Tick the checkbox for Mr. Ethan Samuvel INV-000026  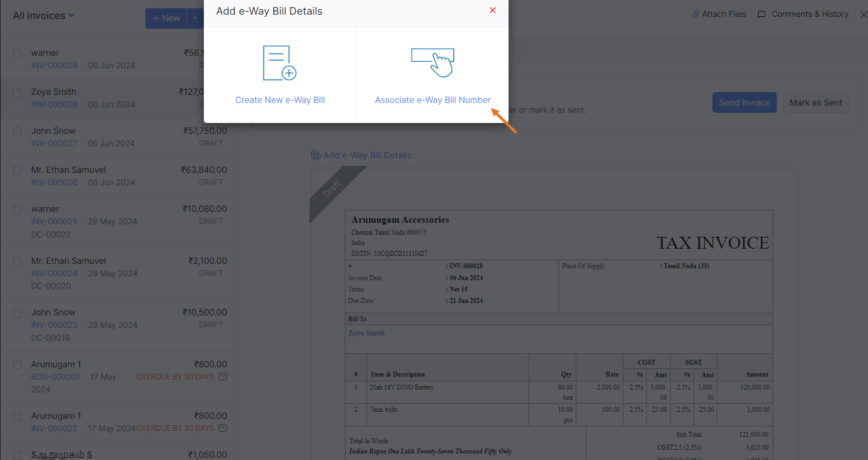(17, 171)
